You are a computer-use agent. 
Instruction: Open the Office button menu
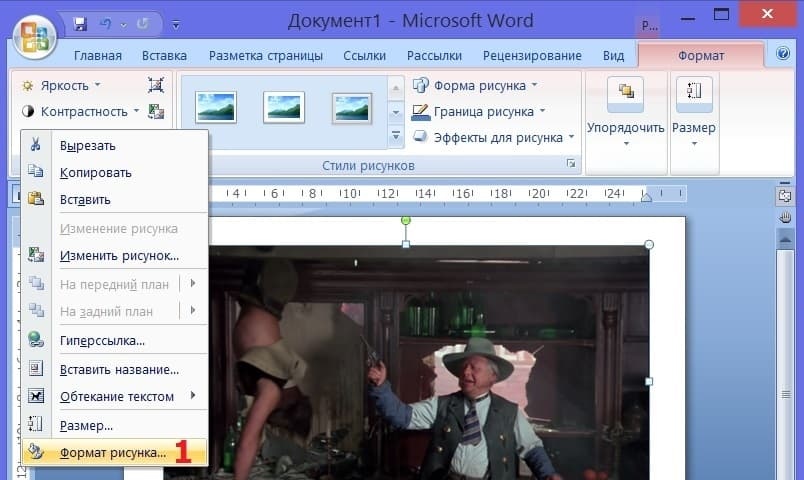pyautogui.click(x=34, y=37)
